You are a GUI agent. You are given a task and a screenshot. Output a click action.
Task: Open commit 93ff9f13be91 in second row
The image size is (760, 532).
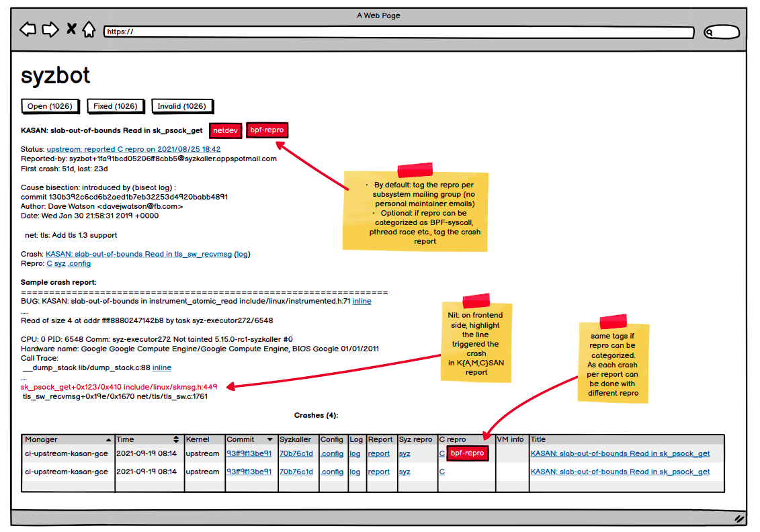(249, 472)
